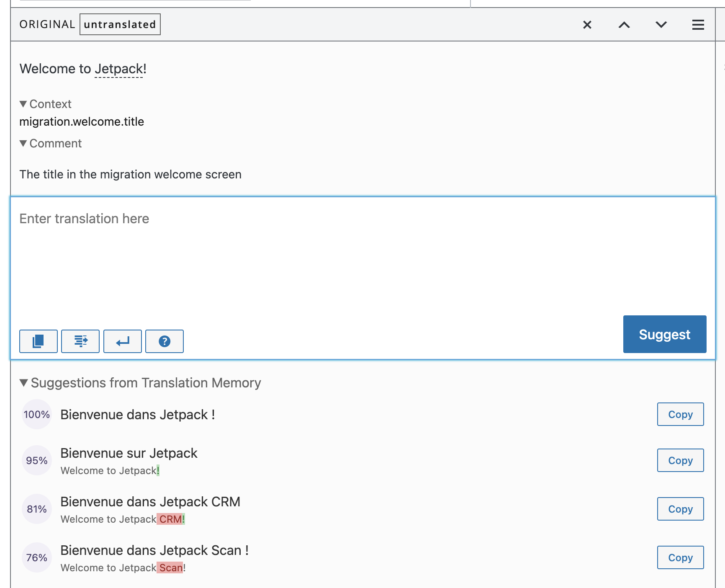Viewport: 725px width, 588px height.
Task: Go to previous string with up chevron
Action: click(x=624, y=25)
